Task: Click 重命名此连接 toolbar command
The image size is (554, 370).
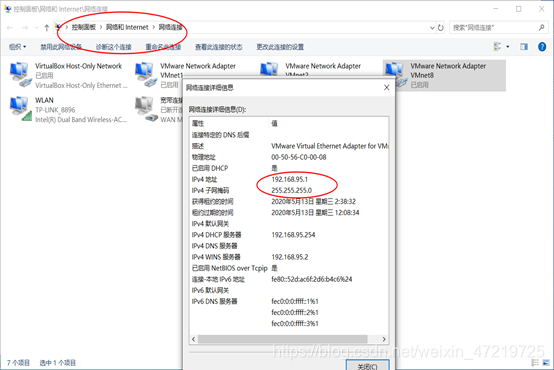Action: click(x=163, y=47)
